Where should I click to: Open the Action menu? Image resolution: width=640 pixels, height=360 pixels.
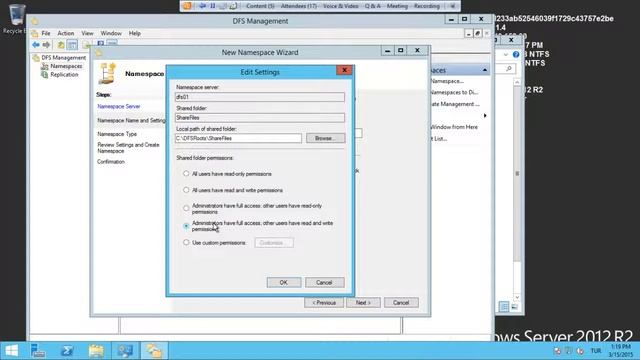pyautogui.click(x=66, y=33)
